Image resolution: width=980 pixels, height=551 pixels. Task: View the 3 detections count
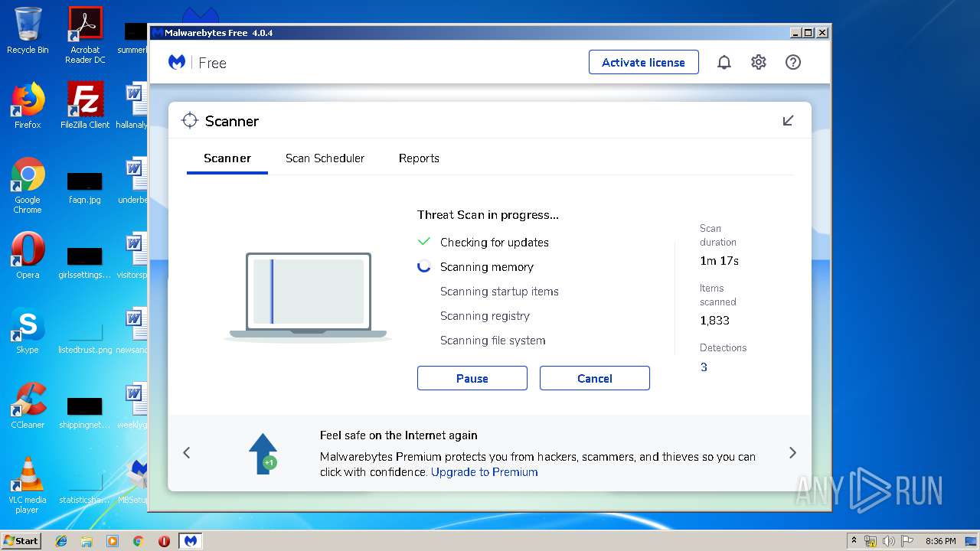(x=704, y=367)
